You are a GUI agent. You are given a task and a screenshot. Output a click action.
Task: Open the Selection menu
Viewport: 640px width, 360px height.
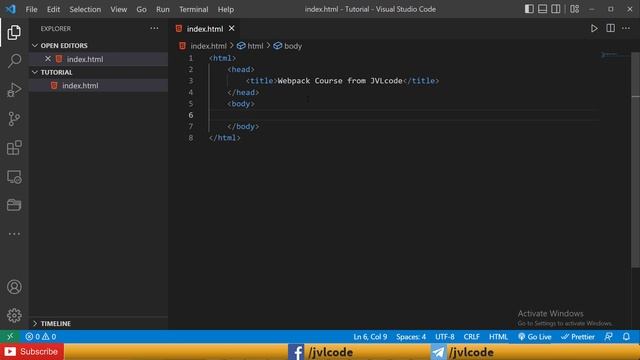point(85,9)
